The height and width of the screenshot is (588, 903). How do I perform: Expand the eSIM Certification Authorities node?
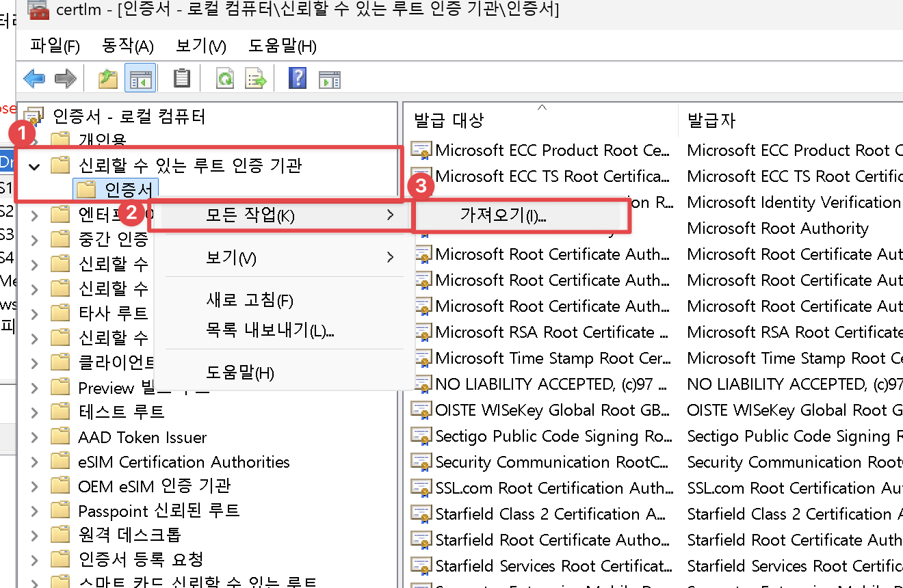[34, 462]
